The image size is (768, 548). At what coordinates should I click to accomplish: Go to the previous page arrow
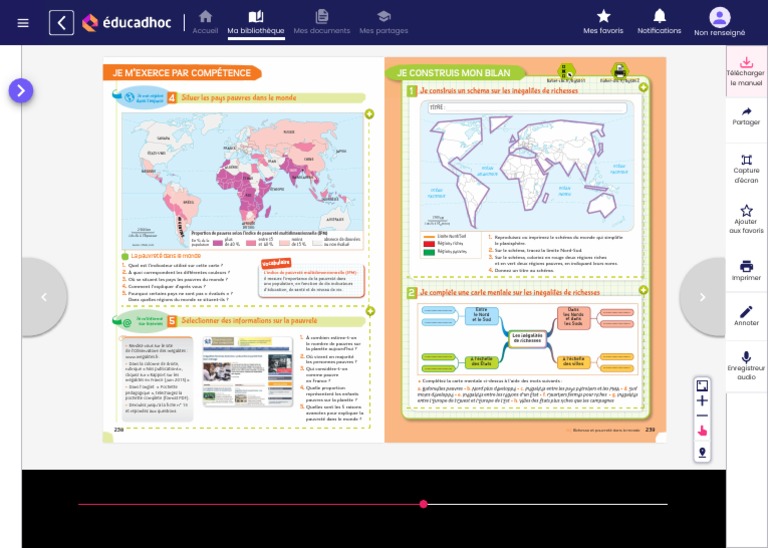point(44,297)
